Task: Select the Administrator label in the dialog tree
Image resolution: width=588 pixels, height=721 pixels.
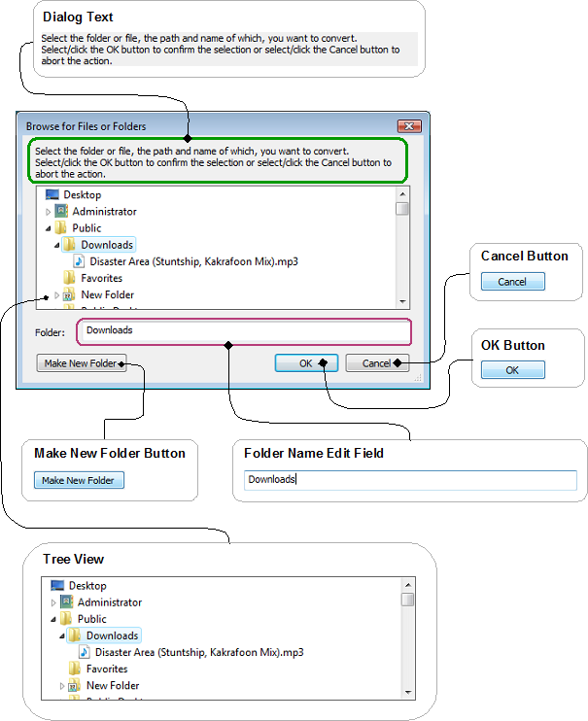Action: tap(104, 212)
